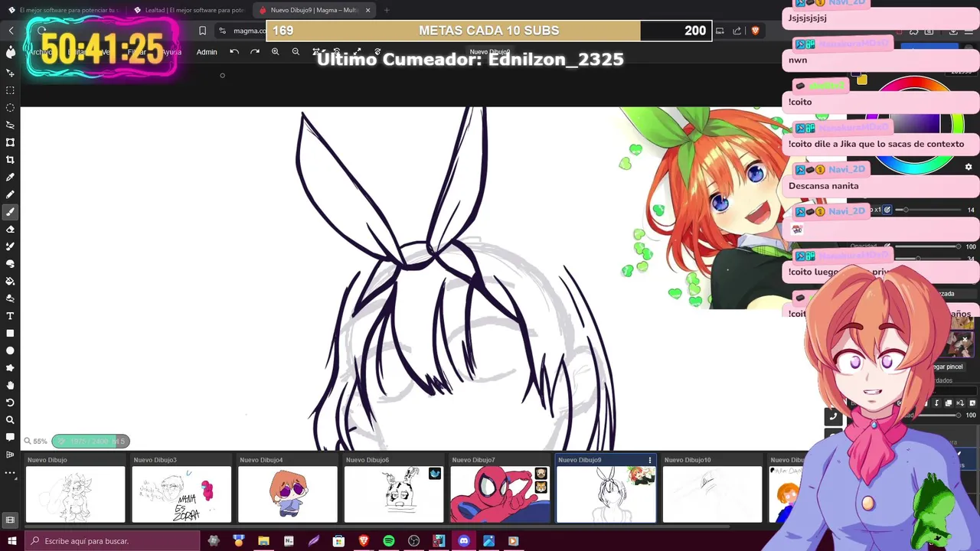Select the ellipse shape tool
The height and width of the screenshot is (551, 980).
(10, 350)
